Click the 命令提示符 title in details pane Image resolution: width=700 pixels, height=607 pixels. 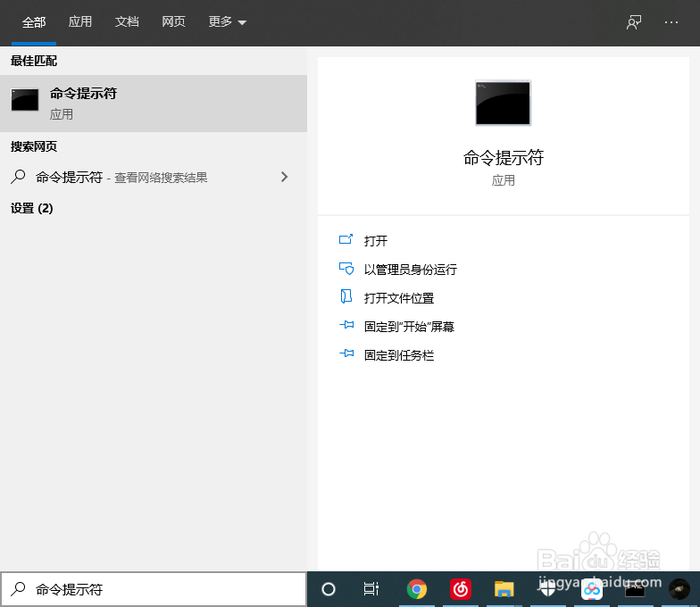click(504, 157)
